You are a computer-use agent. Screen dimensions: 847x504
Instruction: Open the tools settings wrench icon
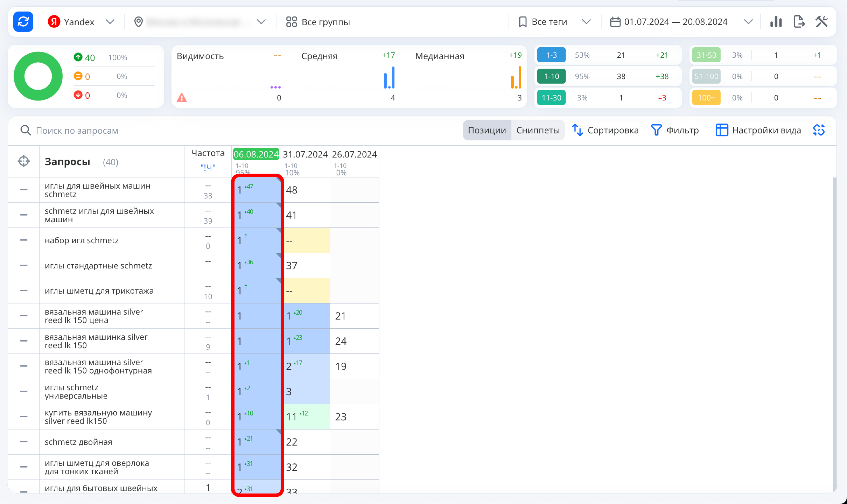pyautogui.click(x=822, y=22)
